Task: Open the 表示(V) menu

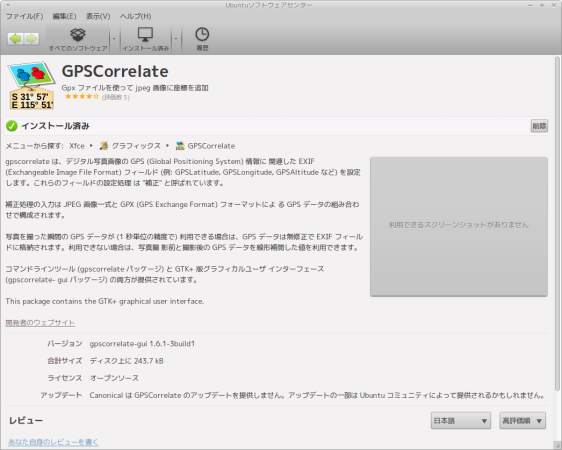Action: tap(98, 16)
